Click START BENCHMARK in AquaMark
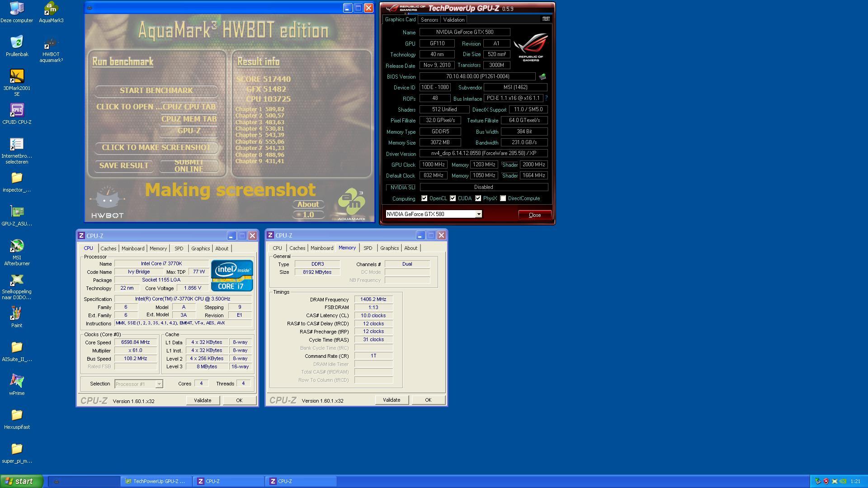868x488 pixels. point(156,91)
